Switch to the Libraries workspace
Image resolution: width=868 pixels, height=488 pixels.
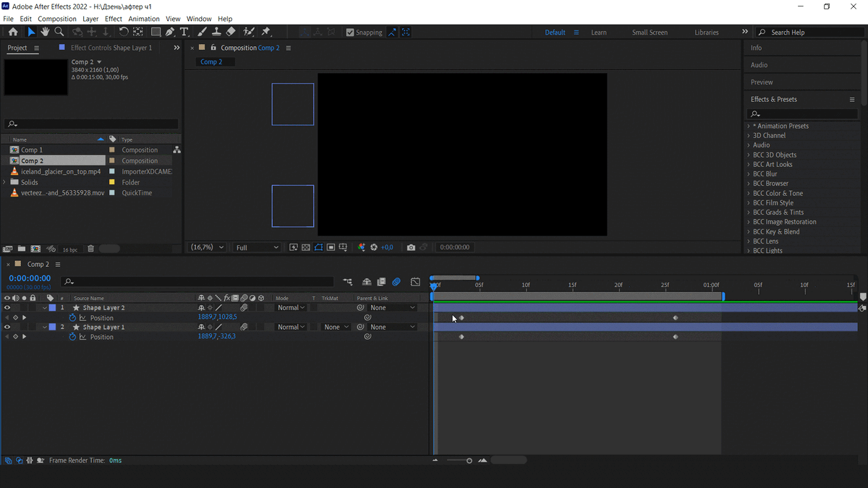(707, 33)
